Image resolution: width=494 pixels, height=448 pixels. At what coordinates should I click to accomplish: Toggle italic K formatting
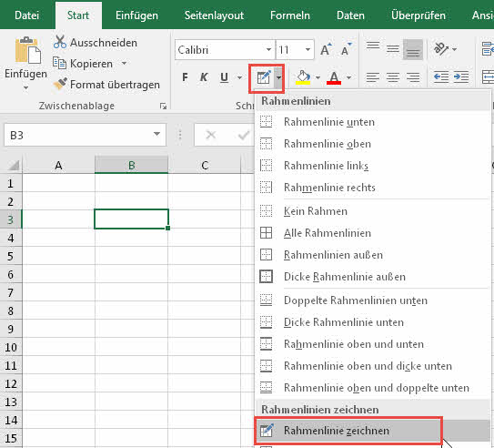coord(204,77)
